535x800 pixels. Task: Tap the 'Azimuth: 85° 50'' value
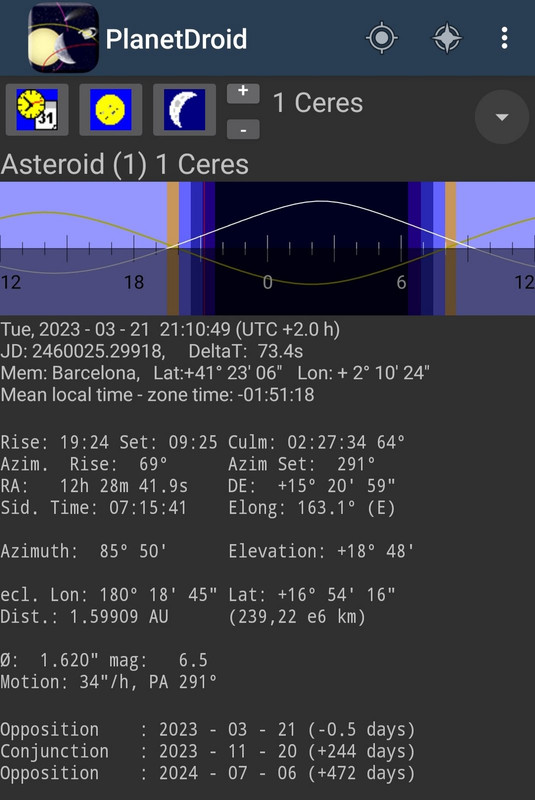coord(84,551)
